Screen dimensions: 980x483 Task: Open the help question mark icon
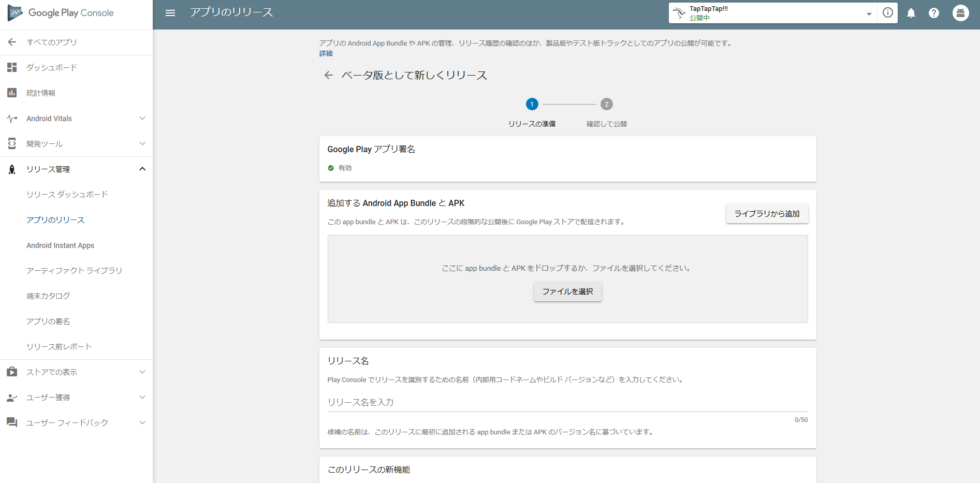click(934, 13)
